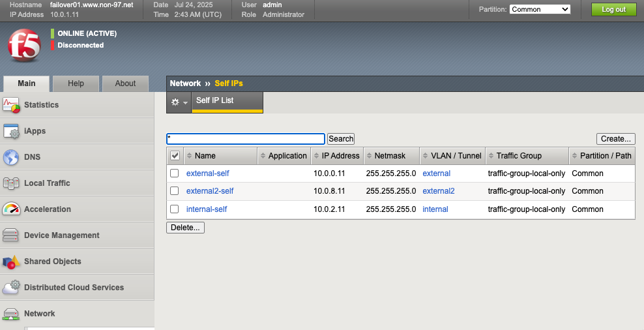Open the external2 VLAN link
Viewport: 644px width, 330px height.
pos(439,191)
